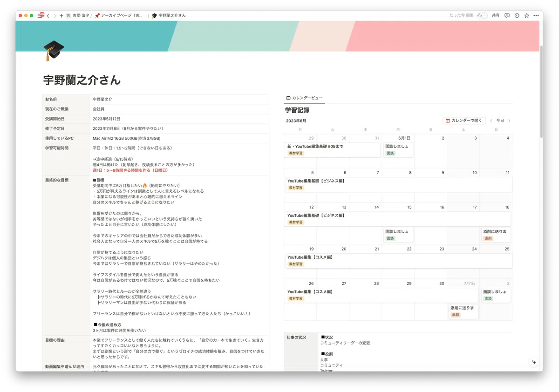Click the カレンダーで開く button
The width and height of the screenshot is (559, 392).
(464, 121)
